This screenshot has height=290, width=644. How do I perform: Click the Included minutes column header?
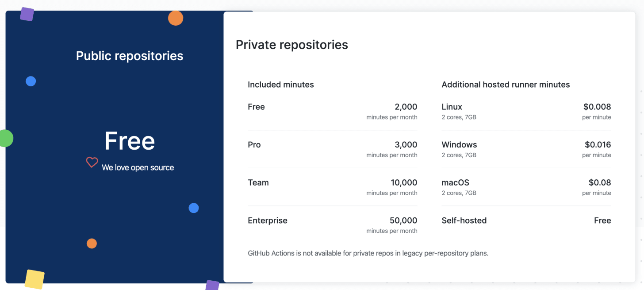(x=280, y=85)
